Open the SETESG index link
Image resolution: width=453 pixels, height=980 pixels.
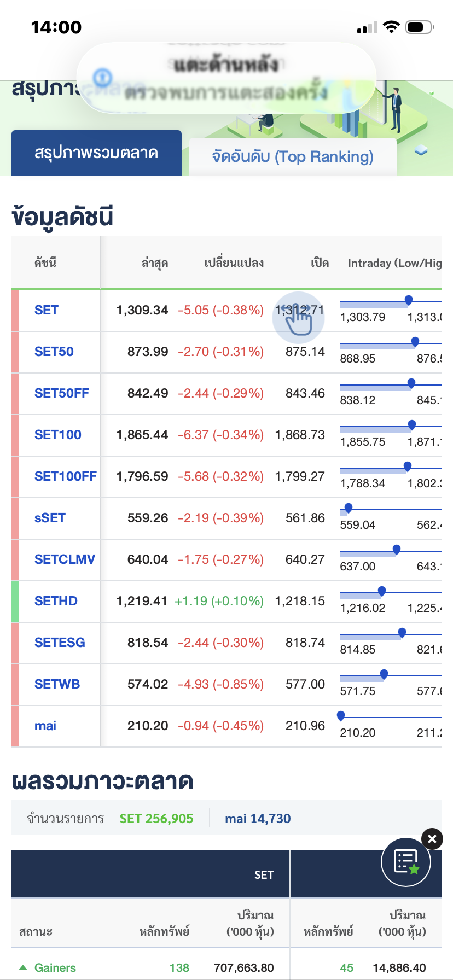click(x=60, y=643)
